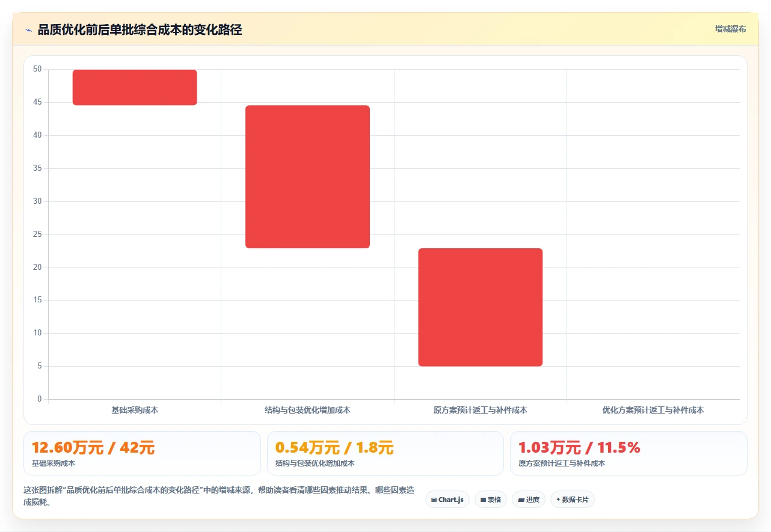Click the description paragraph starting 这张图拆解
This screenshot has height=532, width=771.
click(219, 496)
